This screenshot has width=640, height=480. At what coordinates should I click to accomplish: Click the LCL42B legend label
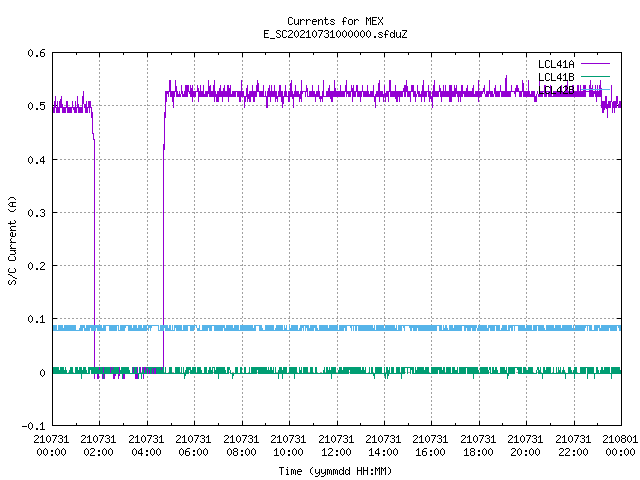556,90
